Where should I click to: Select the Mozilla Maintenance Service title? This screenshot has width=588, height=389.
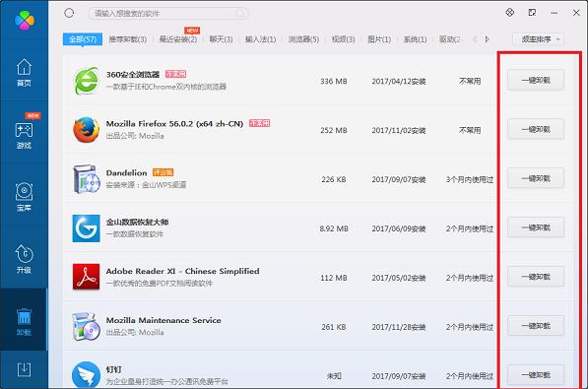pyautogui.click(x=163, y=320)
